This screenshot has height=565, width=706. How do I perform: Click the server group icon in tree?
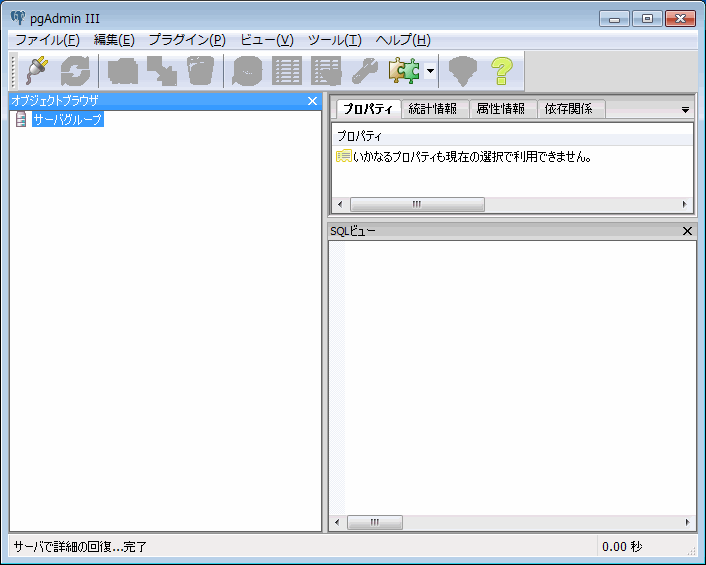click(21, 119)
